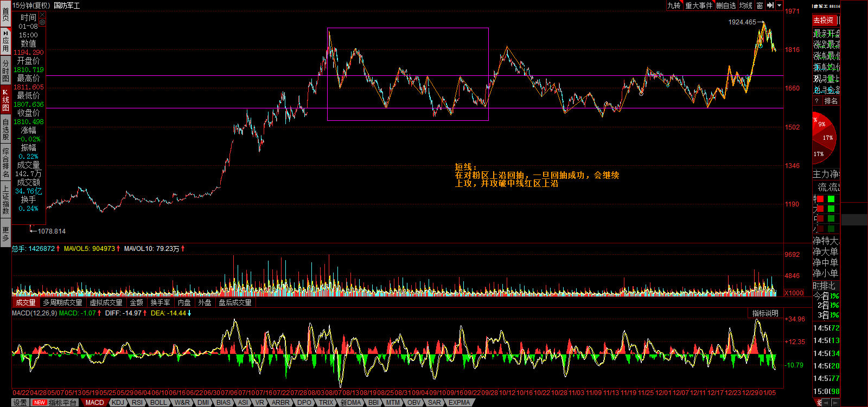The width and height of the screenshot is (868, 407).
Task: Select DPO indicator tab
Action: [x=304, y=403]
